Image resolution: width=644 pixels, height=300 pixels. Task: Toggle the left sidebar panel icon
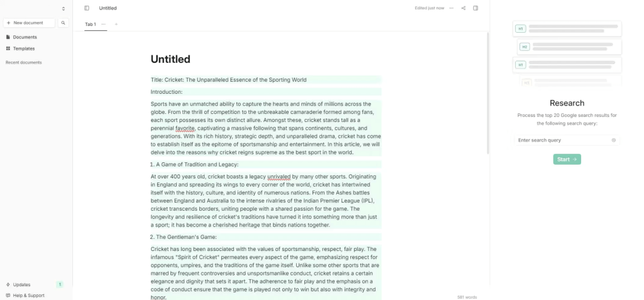pos(87,8)
